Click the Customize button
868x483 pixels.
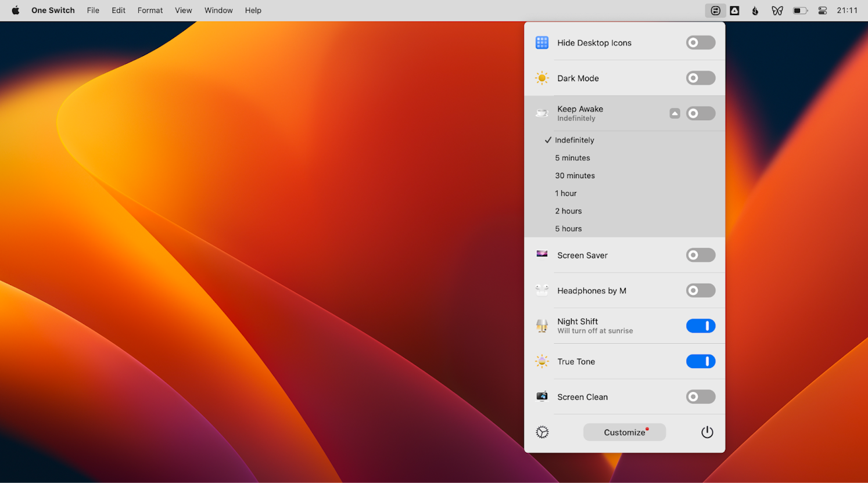[x=624, y=432]
